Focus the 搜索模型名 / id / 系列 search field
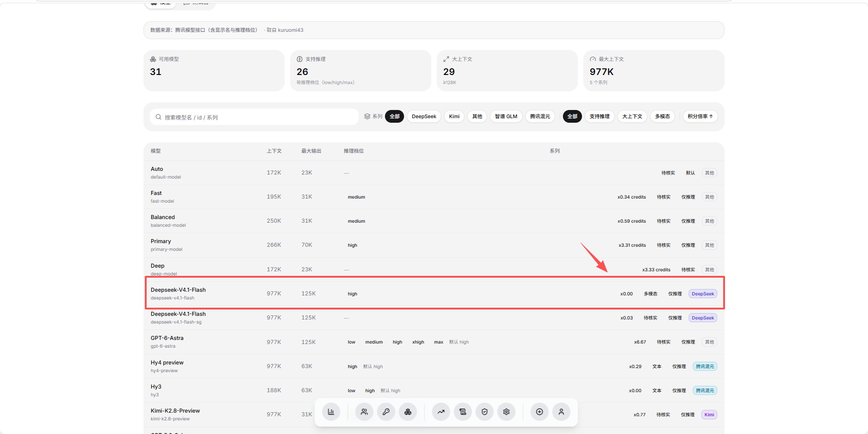868x434 pixels. 254,117
